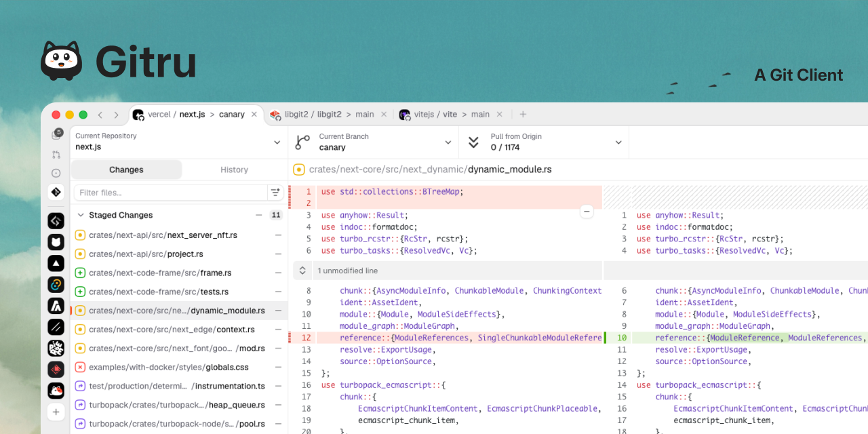Screen dimensions: 868x434
Task: Close the vercel / next.js tab
Action: pos(254,115)
